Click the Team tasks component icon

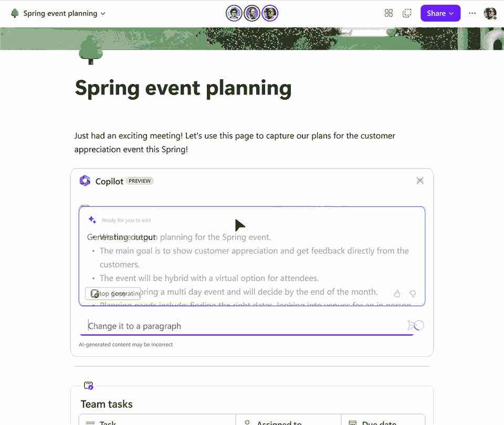[88, 386]
